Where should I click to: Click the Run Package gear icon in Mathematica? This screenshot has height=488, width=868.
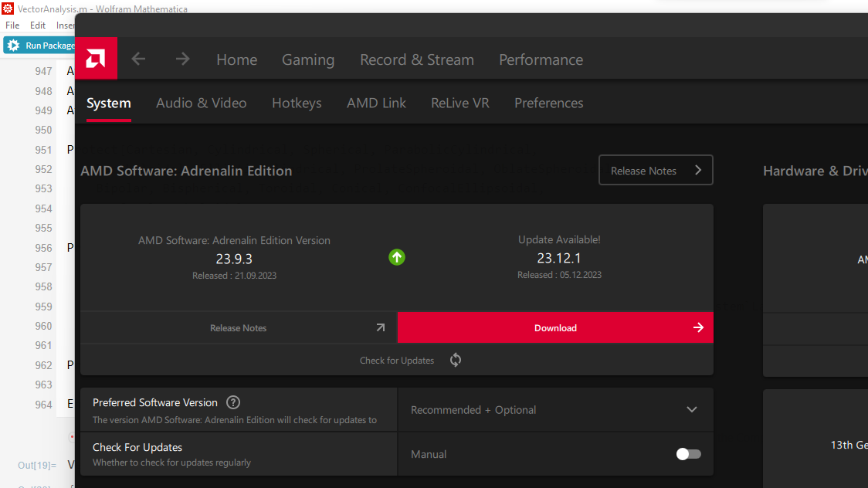click(x=13, y=46)
